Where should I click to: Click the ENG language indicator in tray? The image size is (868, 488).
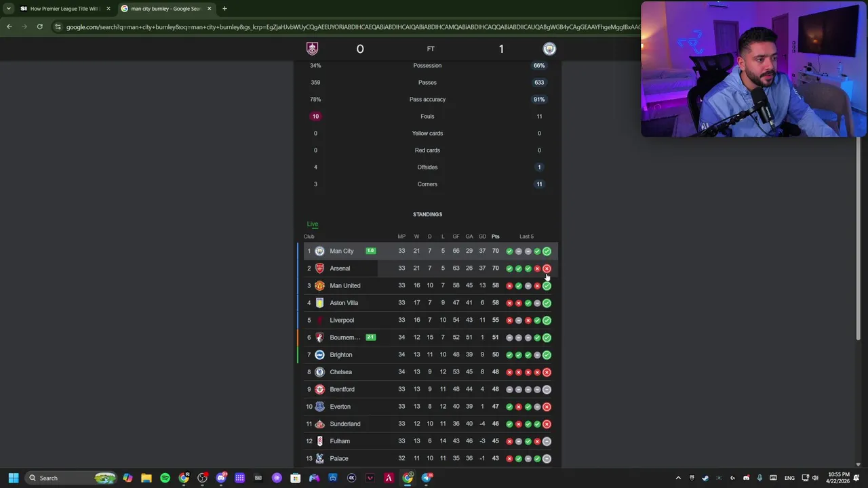pos(789,478)
